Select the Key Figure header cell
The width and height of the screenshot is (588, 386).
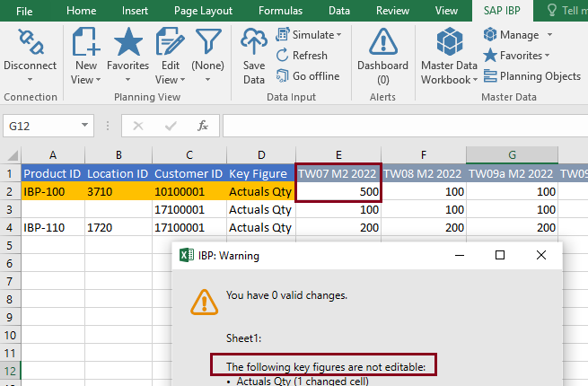pyautogui.click(x=261, y=173)
